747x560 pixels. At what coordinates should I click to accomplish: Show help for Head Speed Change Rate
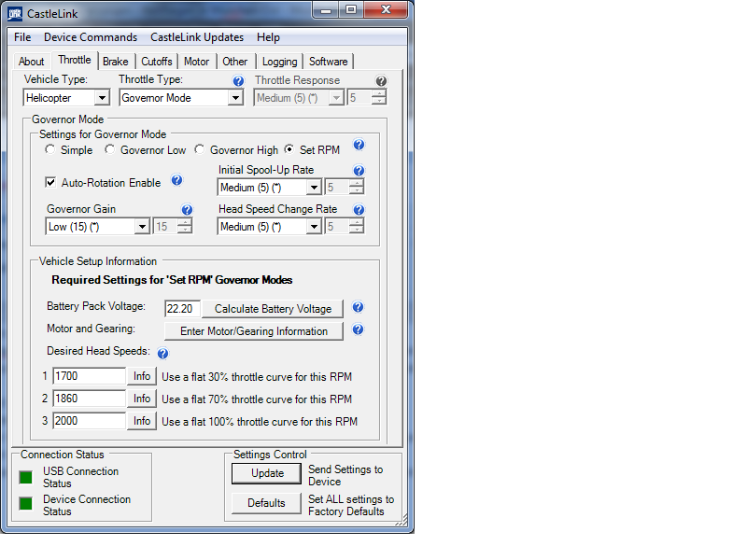pos(359,209)
